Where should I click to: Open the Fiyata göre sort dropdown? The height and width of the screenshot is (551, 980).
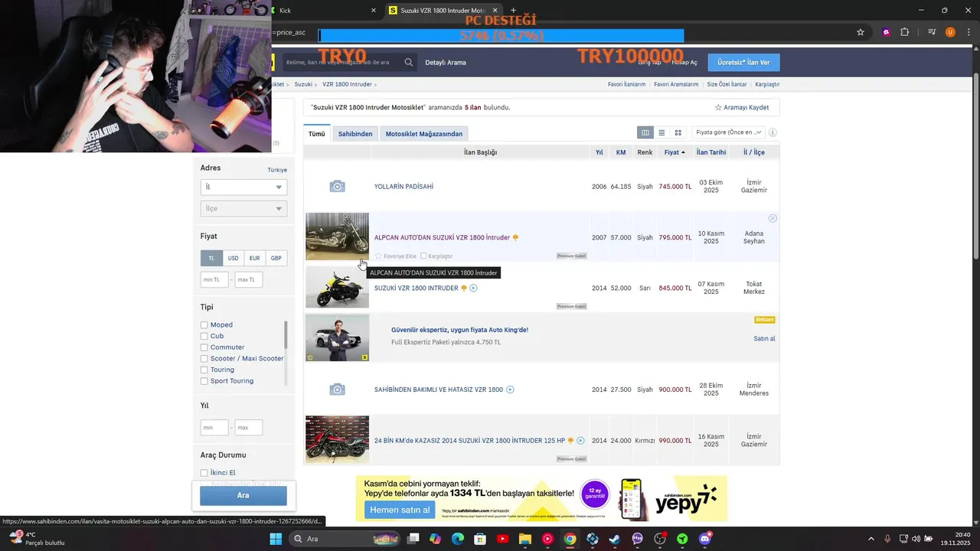[729, 132]
